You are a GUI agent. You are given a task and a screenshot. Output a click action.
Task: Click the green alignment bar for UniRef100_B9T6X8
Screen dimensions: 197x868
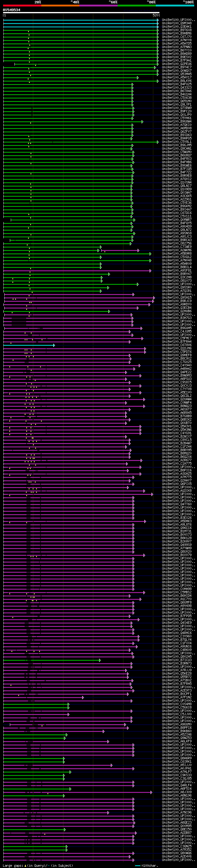pos(81,30)
